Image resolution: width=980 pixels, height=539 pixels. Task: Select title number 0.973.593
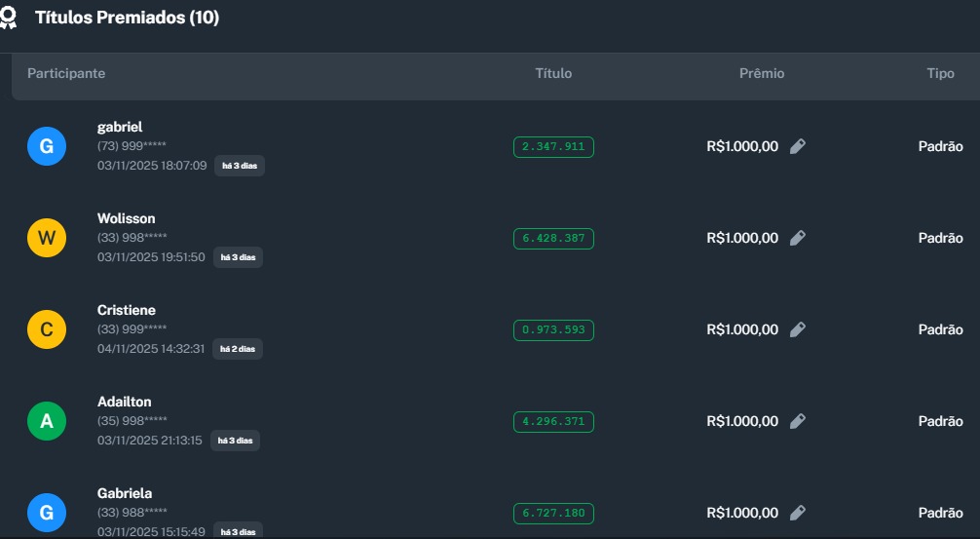click(553, 329)
